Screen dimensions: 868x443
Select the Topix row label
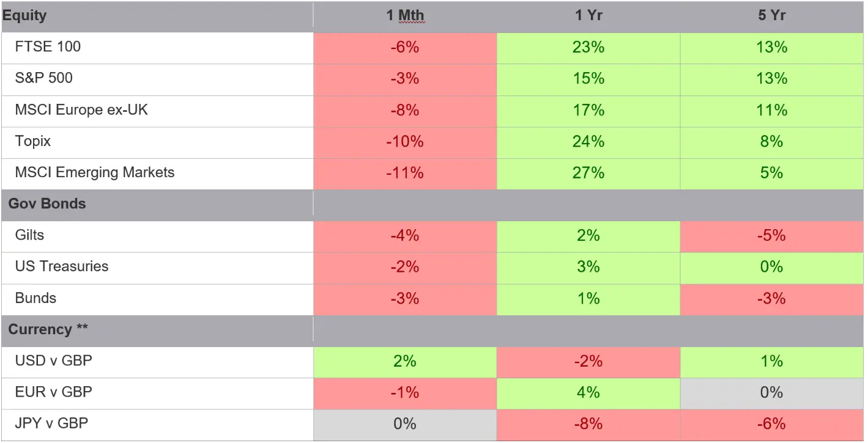pos(33,142)
